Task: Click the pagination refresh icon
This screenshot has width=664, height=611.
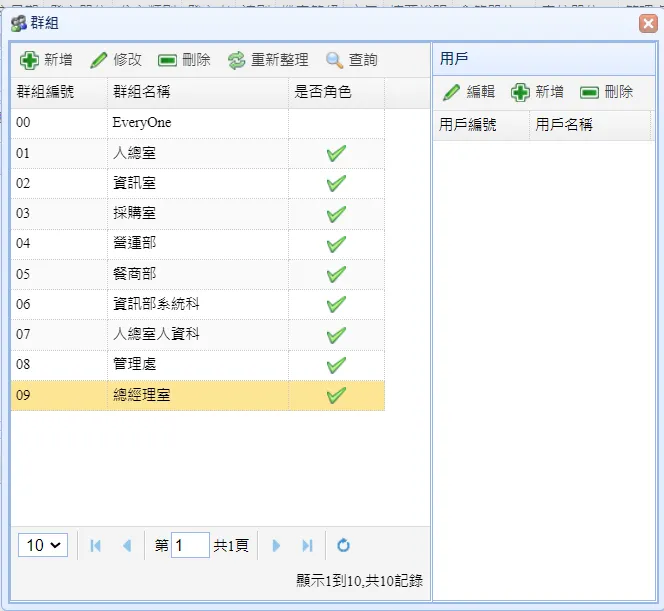Action: click(343, 545)
